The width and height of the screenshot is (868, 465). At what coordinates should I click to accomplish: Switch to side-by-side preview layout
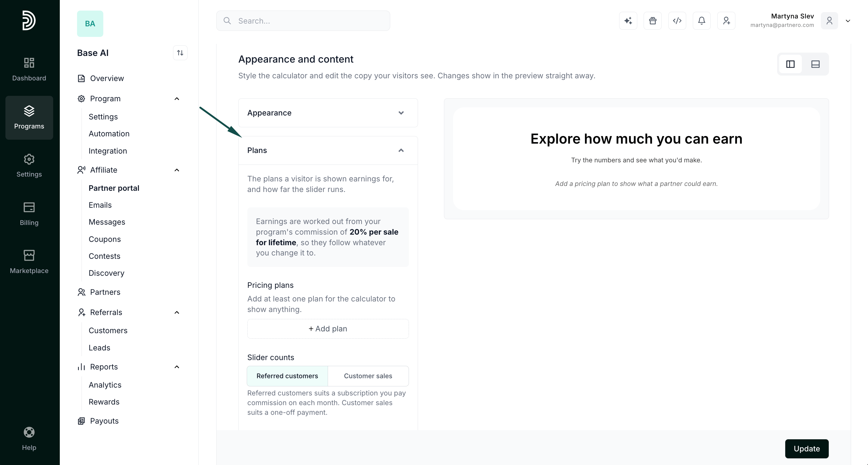coord(790,64)
